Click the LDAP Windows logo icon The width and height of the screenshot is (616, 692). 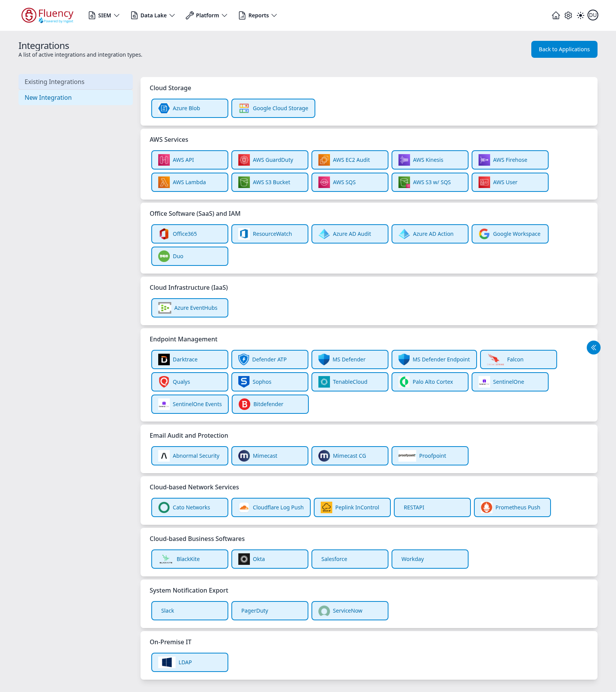click(167, 662)
